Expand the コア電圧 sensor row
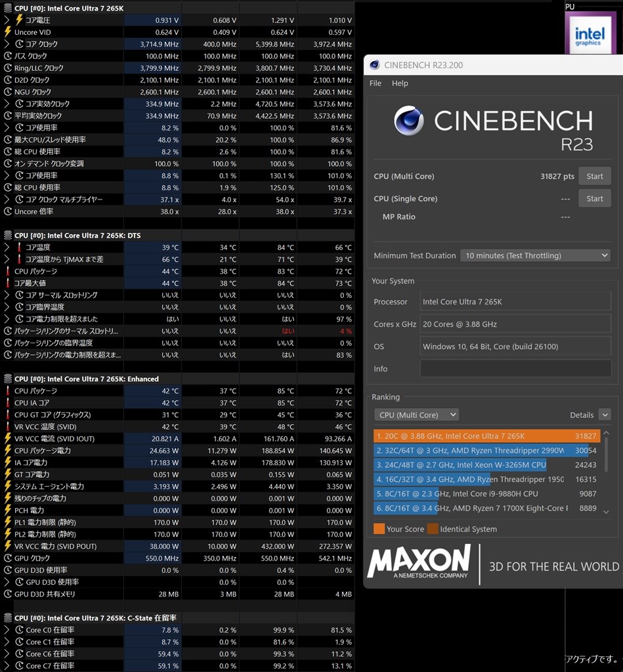The width and height of the screenshot is (623, 672). tap(7, 20)
